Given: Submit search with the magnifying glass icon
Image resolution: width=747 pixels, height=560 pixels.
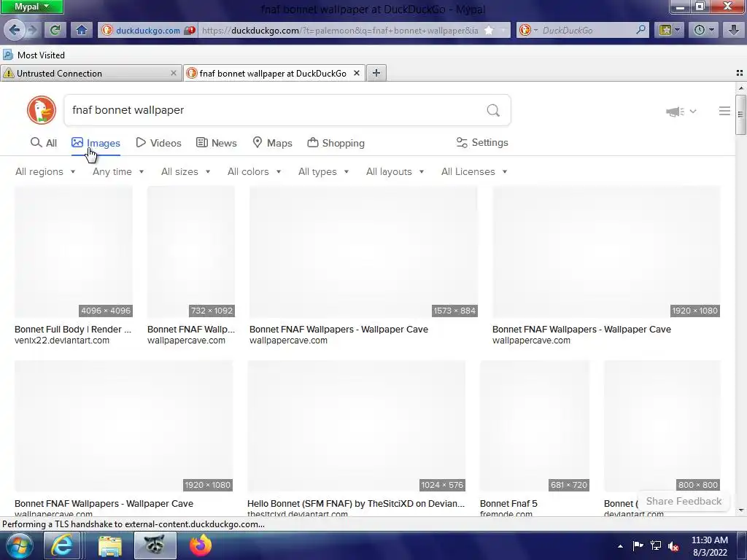Looking at the screenshot, I should coord(493,111).
